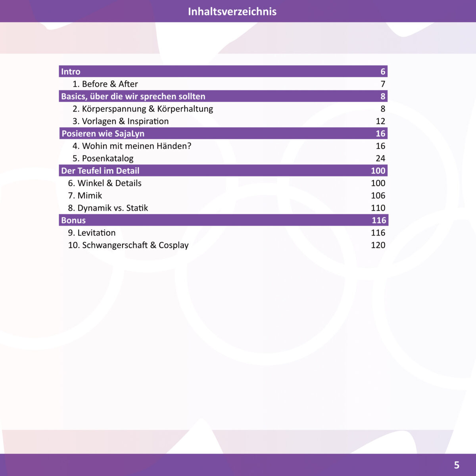Open the '7. Mimik' entry
The width and height of the screenshot is (476, 476).
[x=85, y=196]
